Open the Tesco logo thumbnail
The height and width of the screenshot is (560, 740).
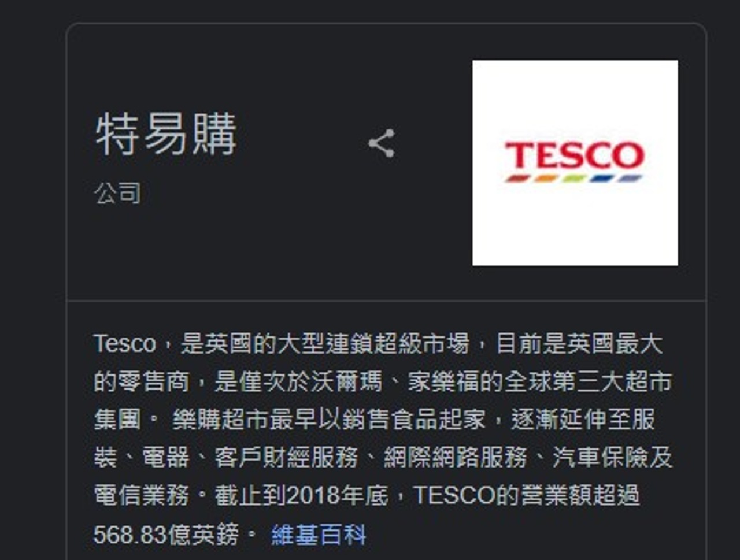pos(575,163)
